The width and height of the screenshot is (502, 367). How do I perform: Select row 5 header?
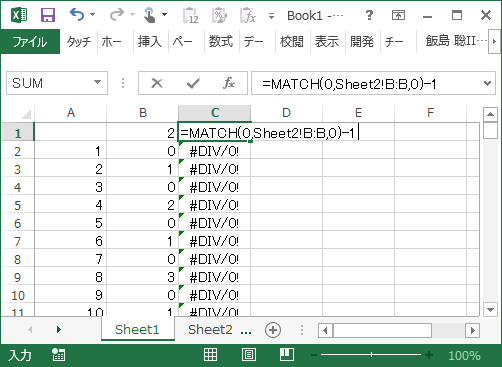click(x=18, y=205)
